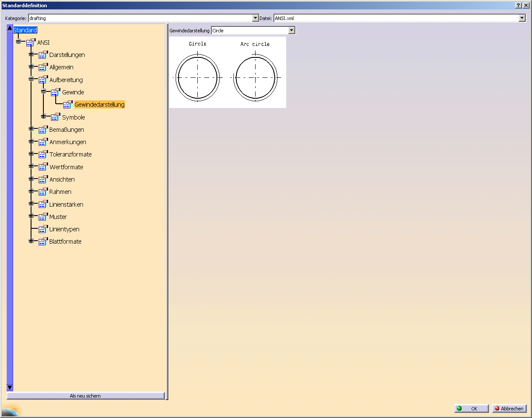This screenshot has height=418, width=532.
Task: Click the Gewinde node icon
Action: pos(55,92)
